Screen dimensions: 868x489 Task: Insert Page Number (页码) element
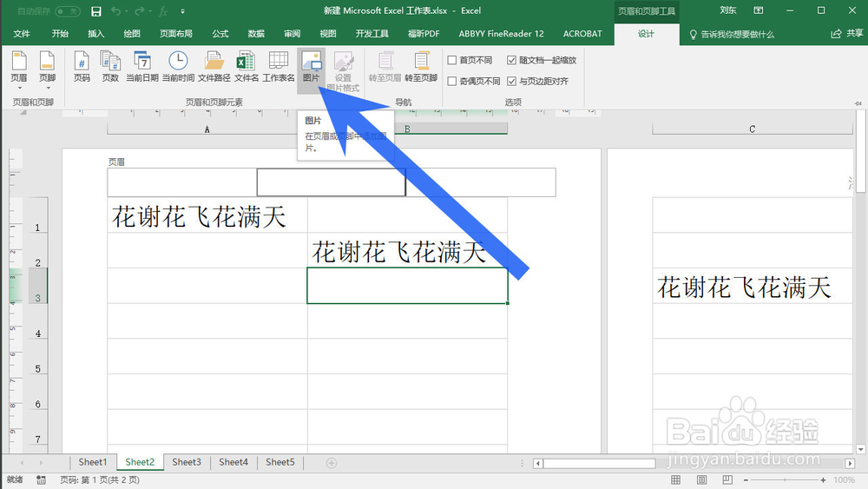pyautogui.click(x=82, y=67)
